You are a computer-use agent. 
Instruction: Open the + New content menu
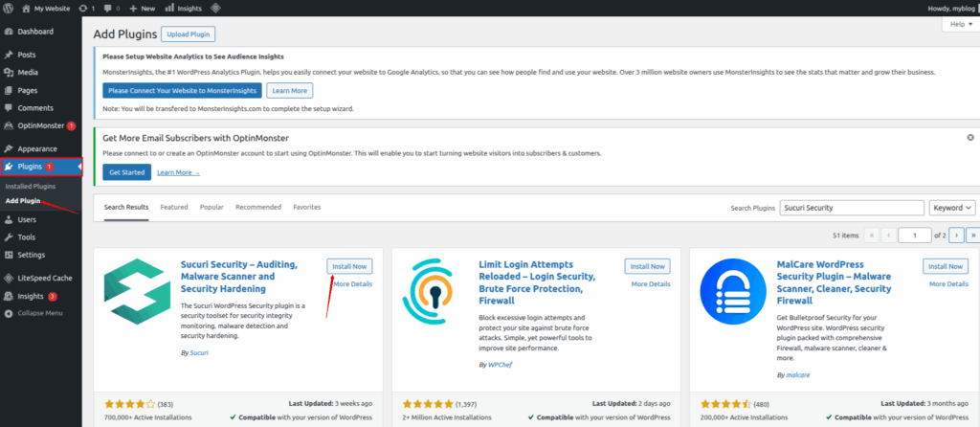click(142, 9)
